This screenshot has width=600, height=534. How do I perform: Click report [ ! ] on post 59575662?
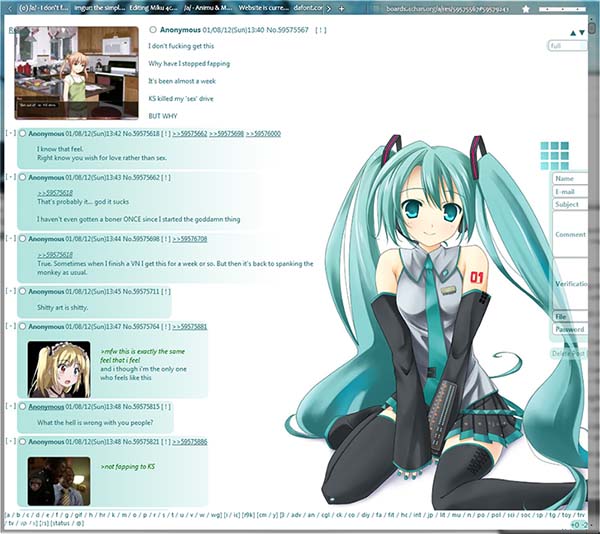tap(166, 177)
